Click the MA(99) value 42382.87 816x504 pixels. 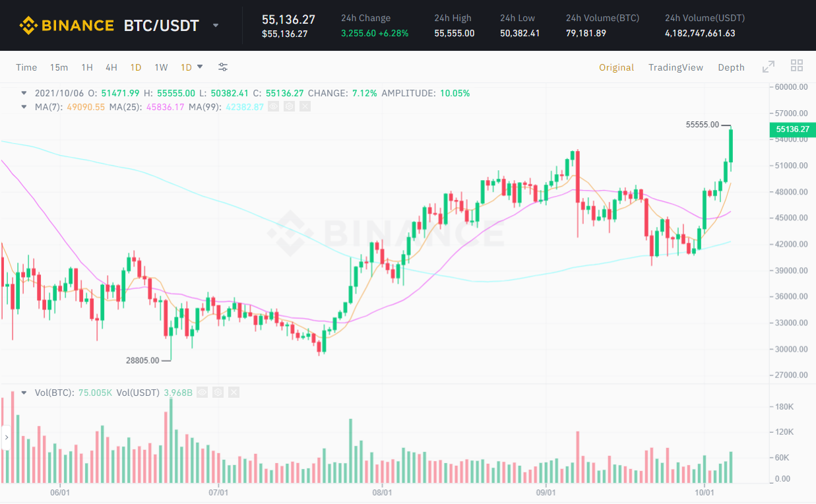pyautogui.click(x=245, y=106)
